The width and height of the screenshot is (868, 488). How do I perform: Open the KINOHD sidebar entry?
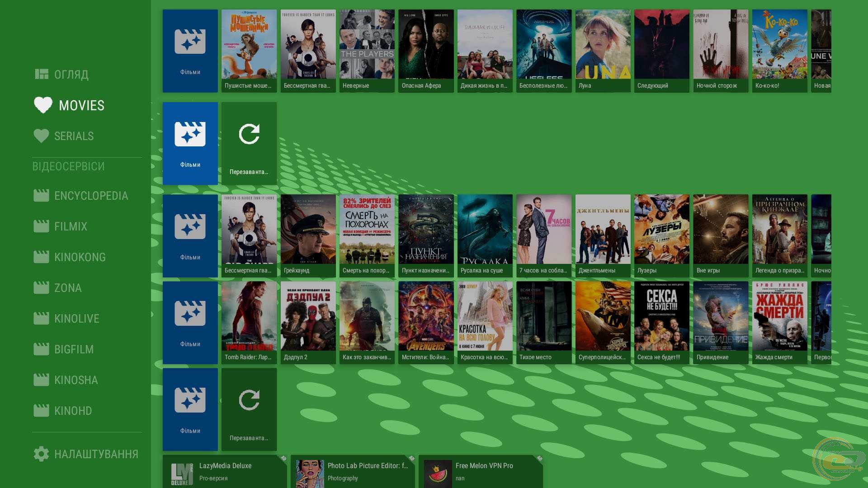pyautogui.click(x=73, y=411)
